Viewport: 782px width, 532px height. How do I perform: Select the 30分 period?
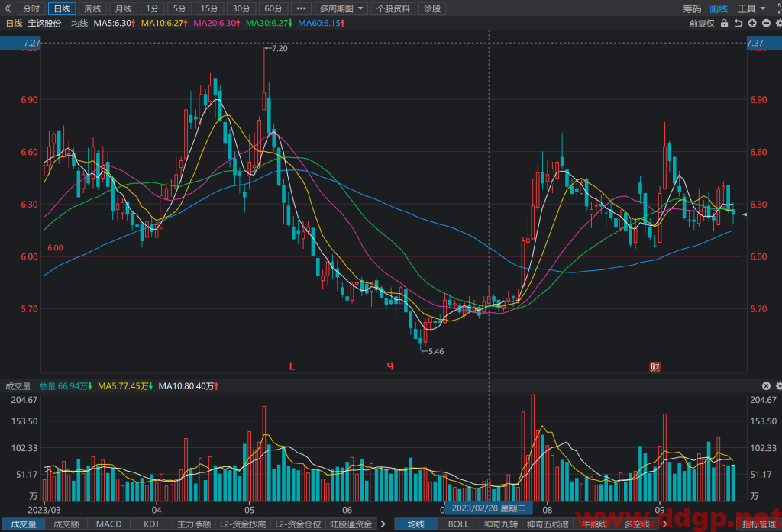pos(241,8)
